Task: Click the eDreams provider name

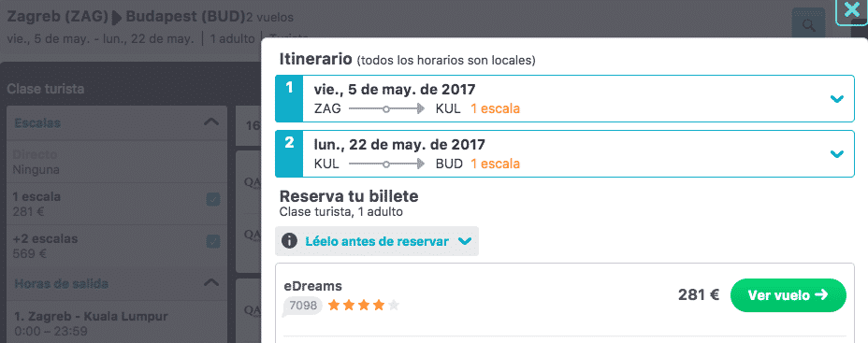Action: (x=312, y=286)
